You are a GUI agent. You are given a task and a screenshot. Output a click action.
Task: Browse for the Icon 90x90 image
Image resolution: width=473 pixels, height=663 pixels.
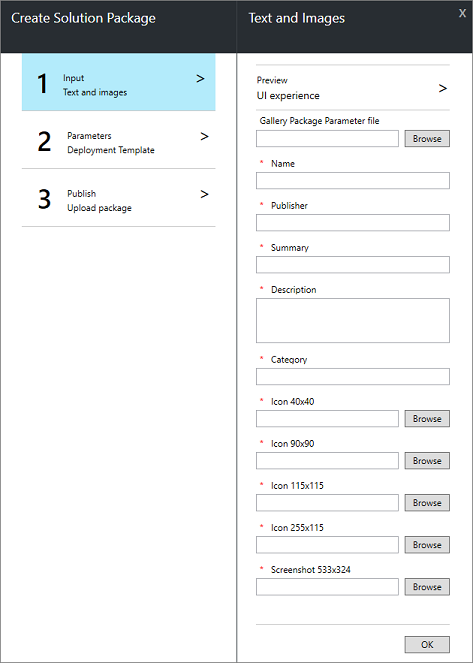pyautogui.click(x=427, y=460)
